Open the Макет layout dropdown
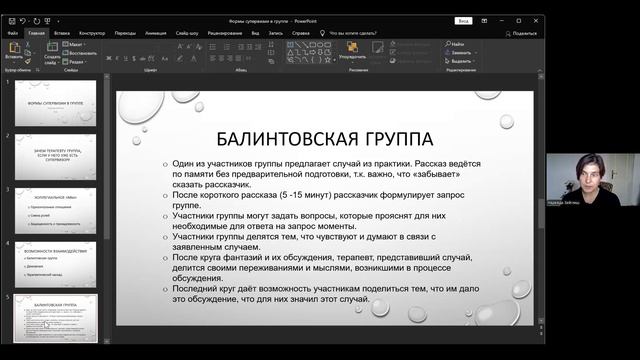This screenshot has width=640, height=360. tap(73, 44)
